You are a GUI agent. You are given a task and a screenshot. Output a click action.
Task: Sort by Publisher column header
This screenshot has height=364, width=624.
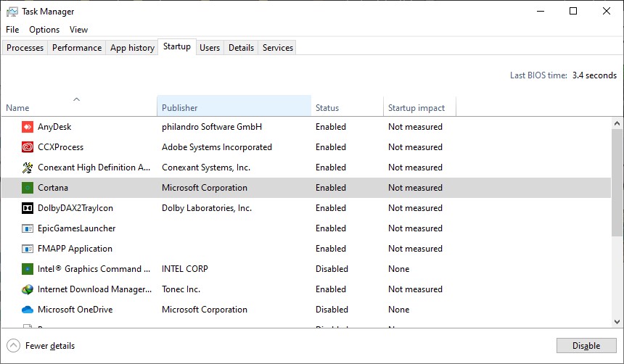pyautogui.click(x=234, y=106)
